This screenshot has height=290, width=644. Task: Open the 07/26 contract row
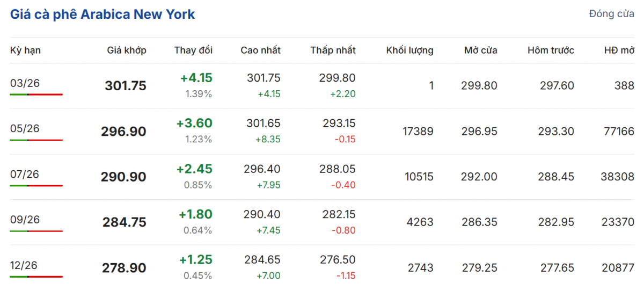[x=25, y=174]
